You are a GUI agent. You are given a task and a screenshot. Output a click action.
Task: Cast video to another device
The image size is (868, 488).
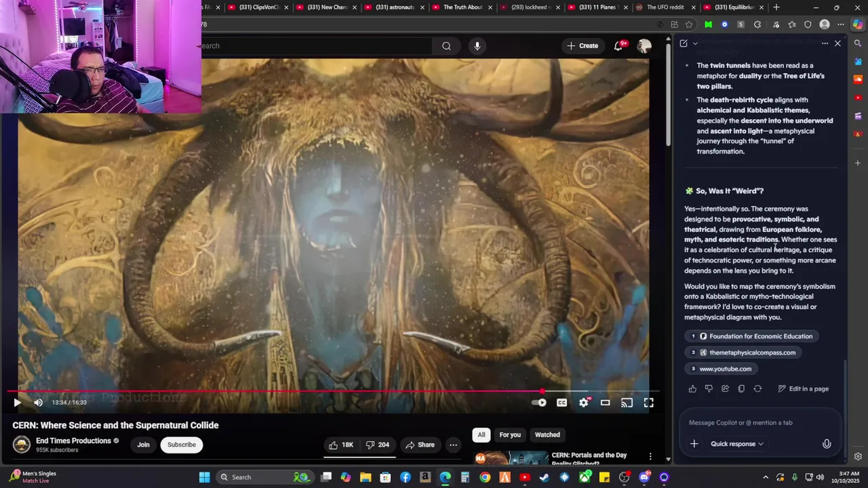(x=627, y=403)
